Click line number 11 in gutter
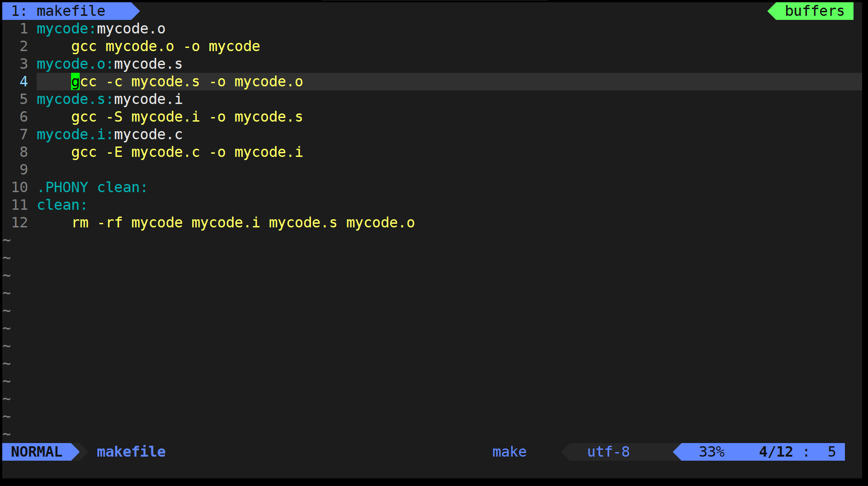The width and height of the screenshot is (868, 486). click(x=19, y=205)
